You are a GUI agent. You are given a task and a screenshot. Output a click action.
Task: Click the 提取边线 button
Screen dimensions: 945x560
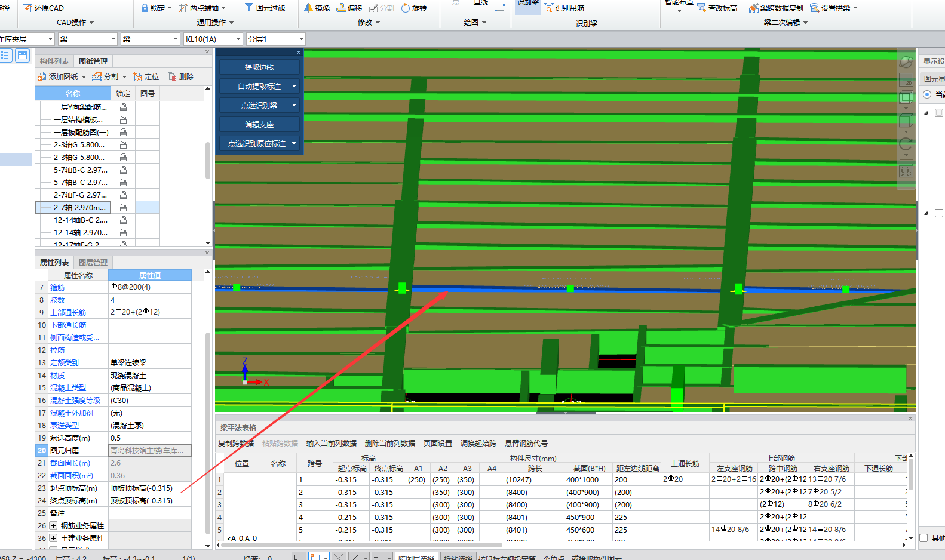tap(259, 67)
